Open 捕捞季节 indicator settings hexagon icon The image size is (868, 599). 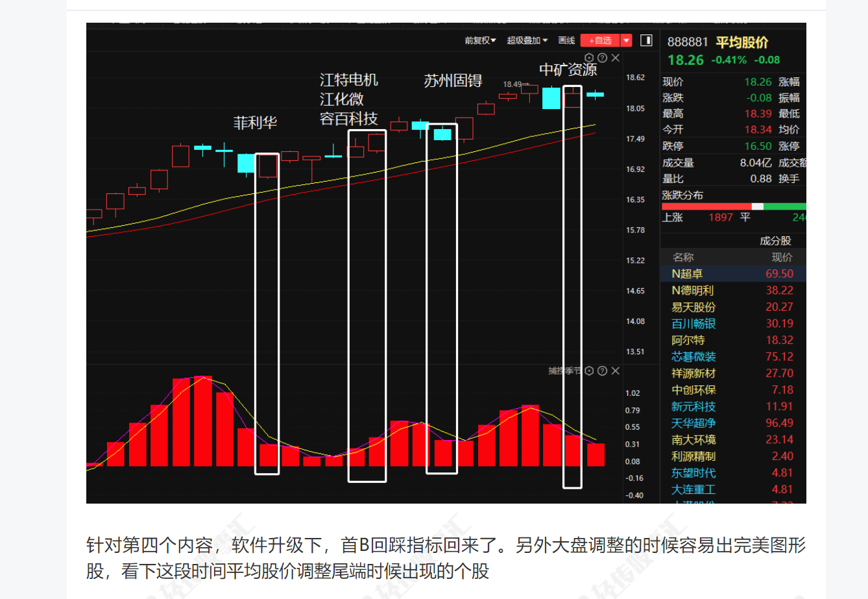pyautogui.click(x=589, y=371)
